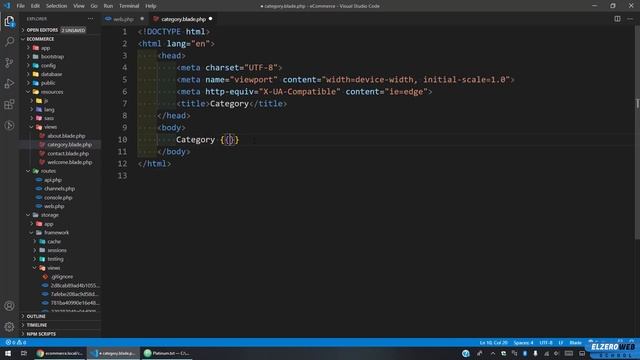Open the Search view in activity bar
Image resolution: width=640 pixels, height=360 pixels.
pyautogui.click(x=9, y=42)
